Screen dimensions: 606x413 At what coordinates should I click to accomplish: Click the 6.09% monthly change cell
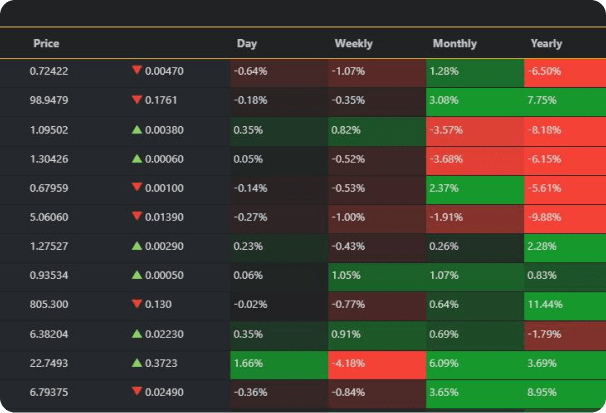coord(475,365)
